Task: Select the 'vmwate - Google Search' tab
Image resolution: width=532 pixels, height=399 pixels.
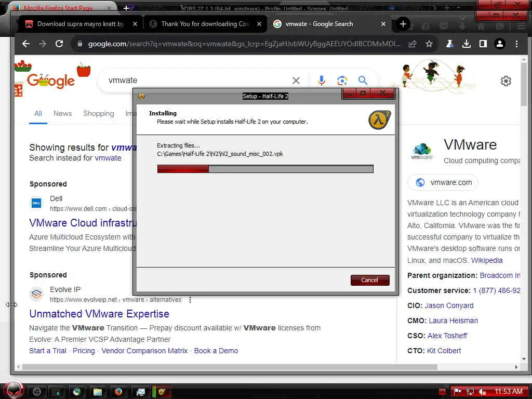Action: (319, 24)
